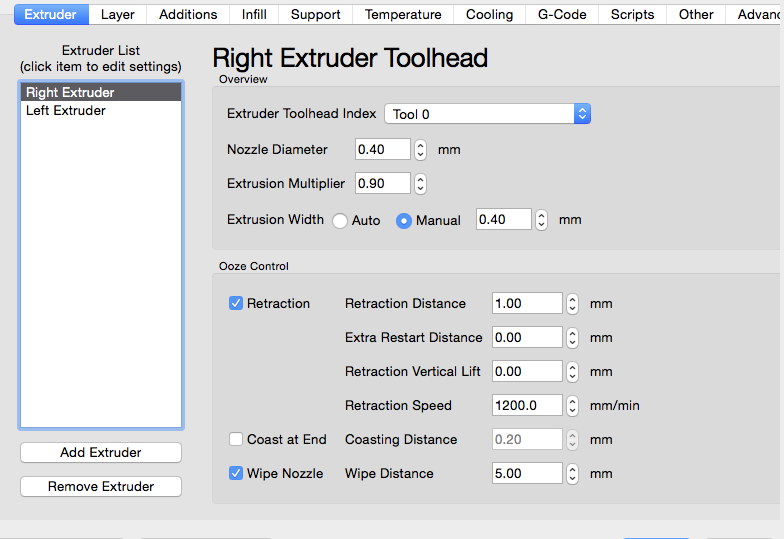The image size is (784, 539).
Task: Click the Extrusion Width stepper arrows
Action: click(541, 220)
